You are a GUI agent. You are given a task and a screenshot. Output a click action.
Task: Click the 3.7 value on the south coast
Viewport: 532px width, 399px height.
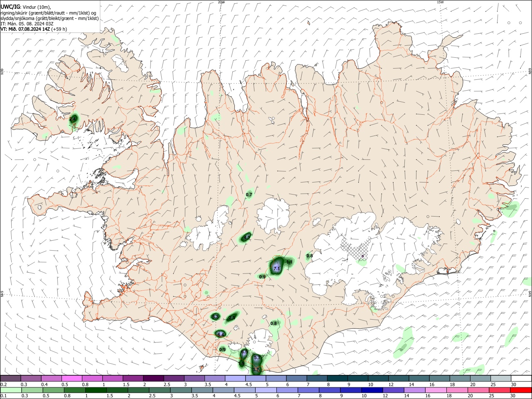[x=256, y=369]
